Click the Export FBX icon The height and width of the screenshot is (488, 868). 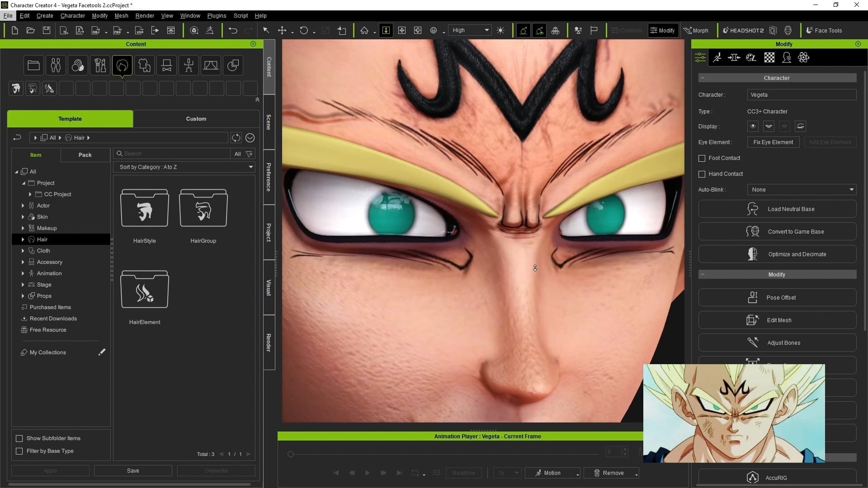117,30
